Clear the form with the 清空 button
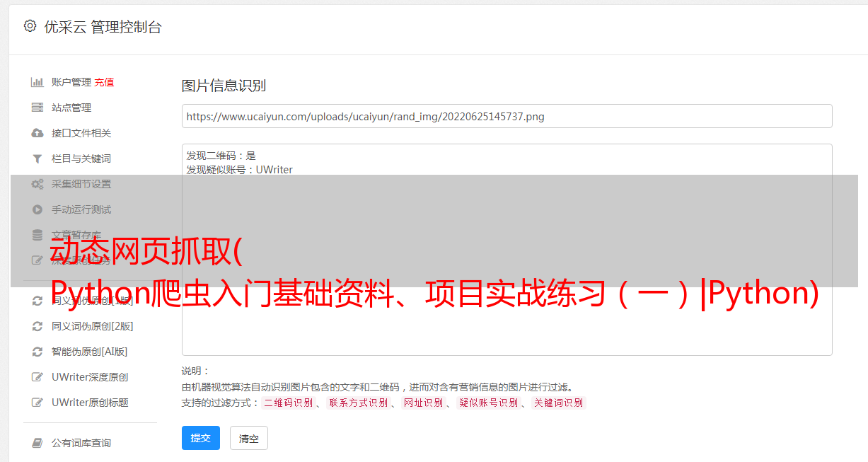The image size is (868, 462). [x=249, y=438]
